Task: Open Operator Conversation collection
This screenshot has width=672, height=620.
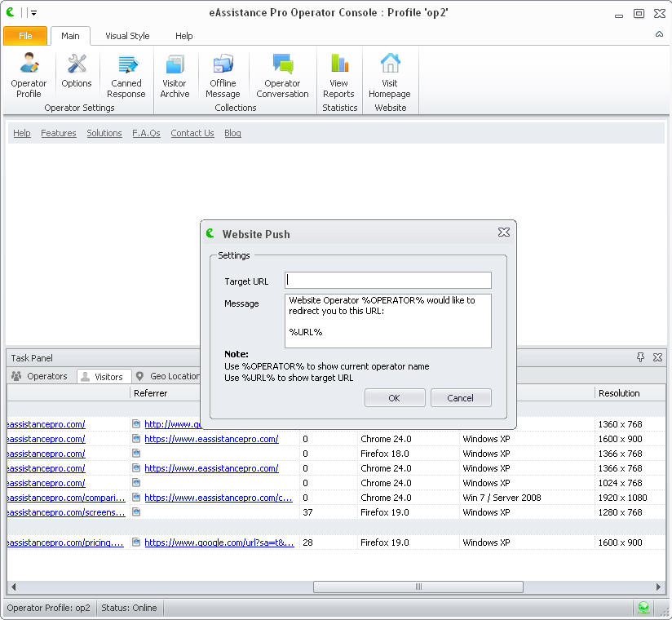Action: click(282, 75)
